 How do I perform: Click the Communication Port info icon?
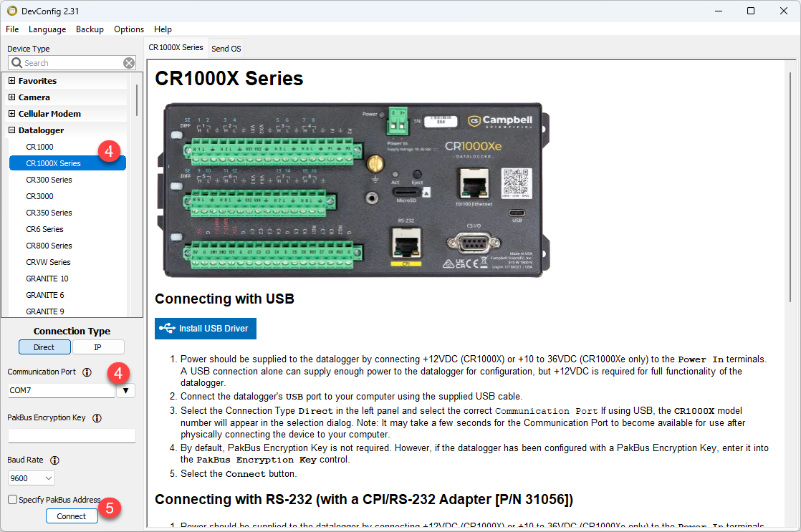click(x=87, y=372)
